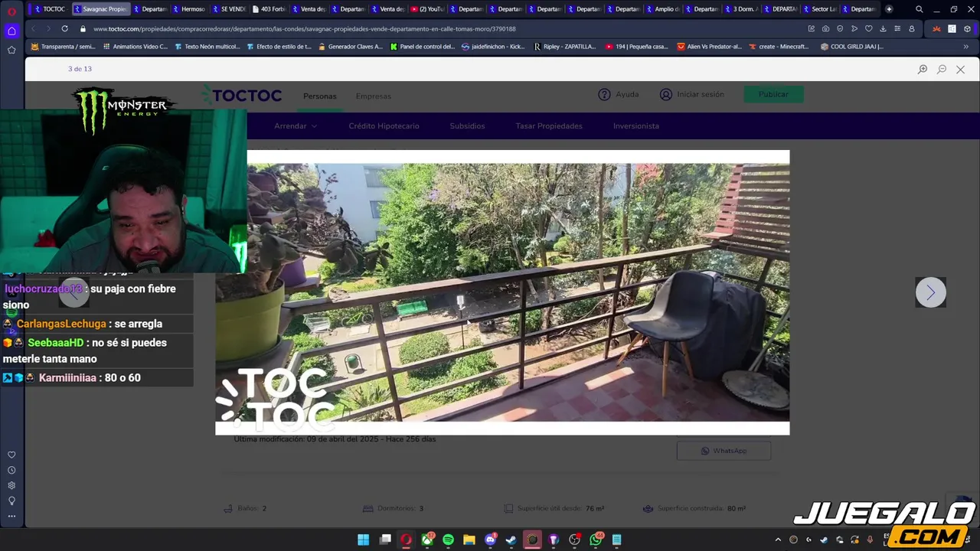The image size is (980, 551).
Task: Switch to the 403 Forbidden browser tab
Action: pyautogui.click(x=268, y=9)
